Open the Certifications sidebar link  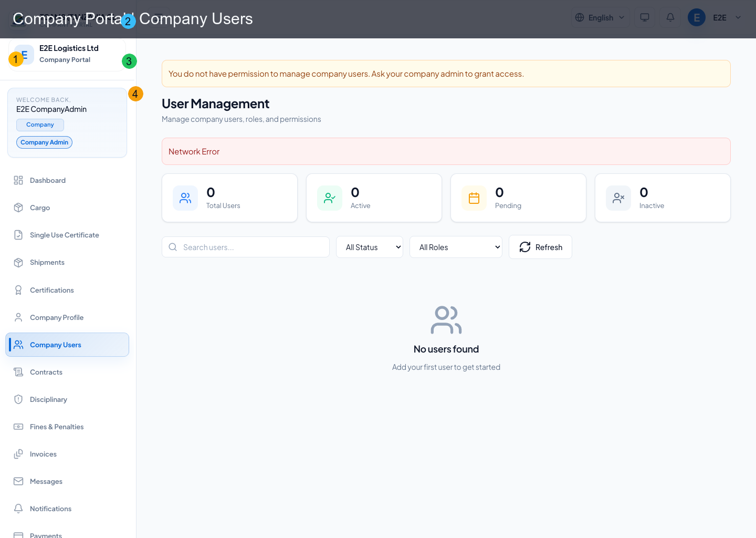[67, 290]
